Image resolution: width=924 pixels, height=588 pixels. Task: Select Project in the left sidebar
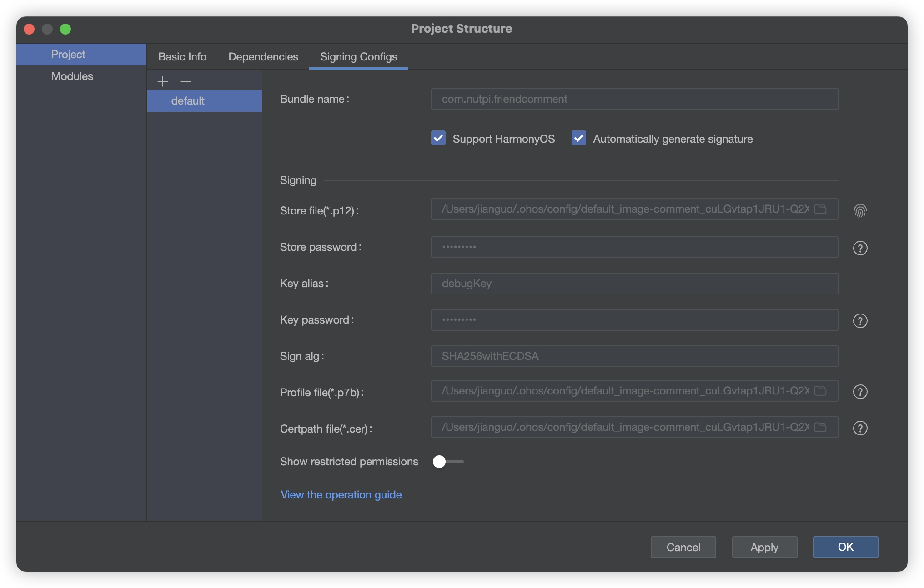click(x=67, y=54)
